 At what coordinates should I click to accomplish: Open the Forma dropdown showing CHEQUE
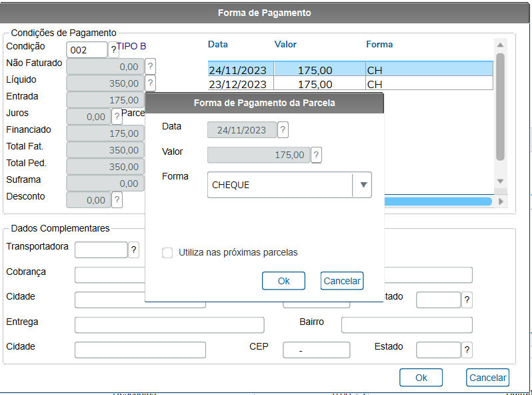point(363,185)
